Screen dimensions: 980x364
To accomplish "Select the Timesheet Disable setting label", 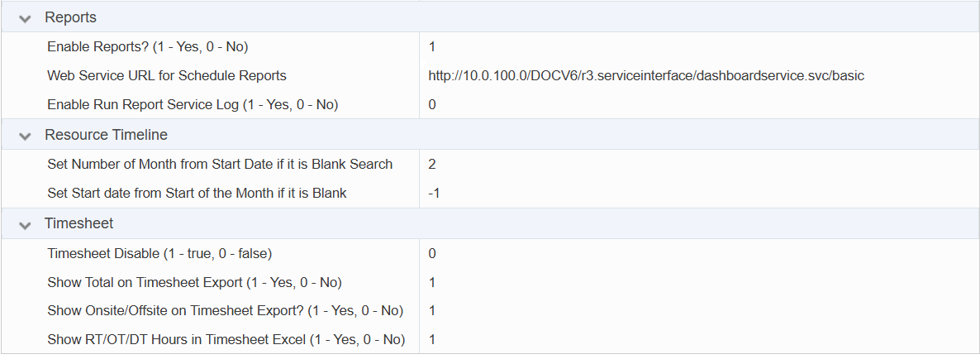I will tap(159, 253).
